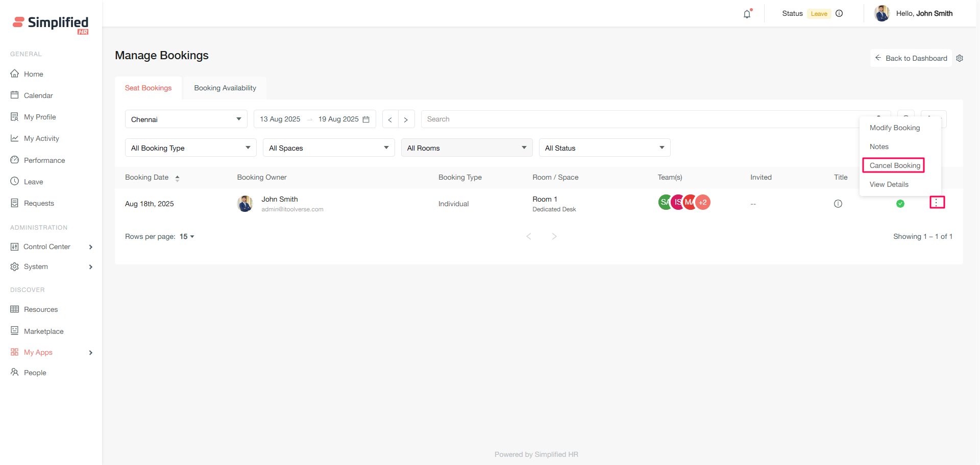980x465 pixels.
Task: Change Rows per page dropdown value
Action: (x=187, y=236)
